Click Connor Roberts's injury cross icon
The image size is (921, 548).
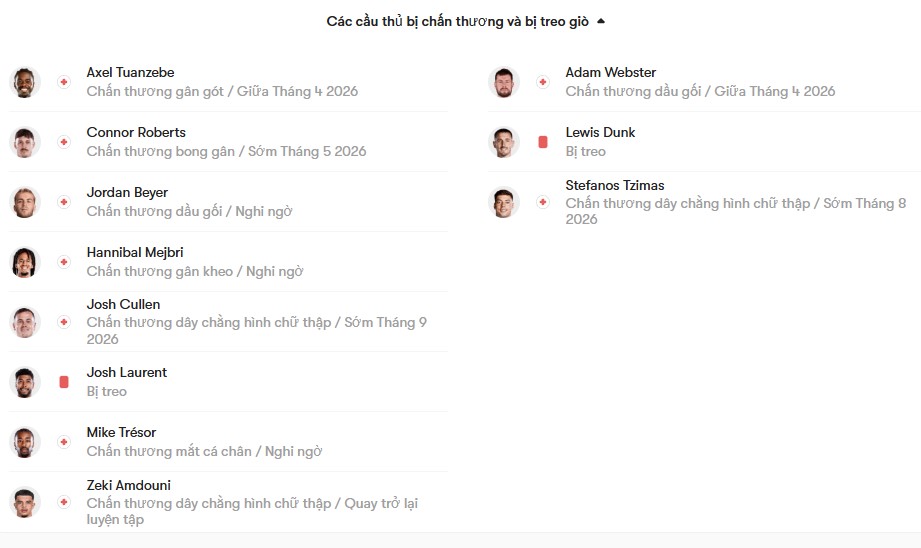64,142
